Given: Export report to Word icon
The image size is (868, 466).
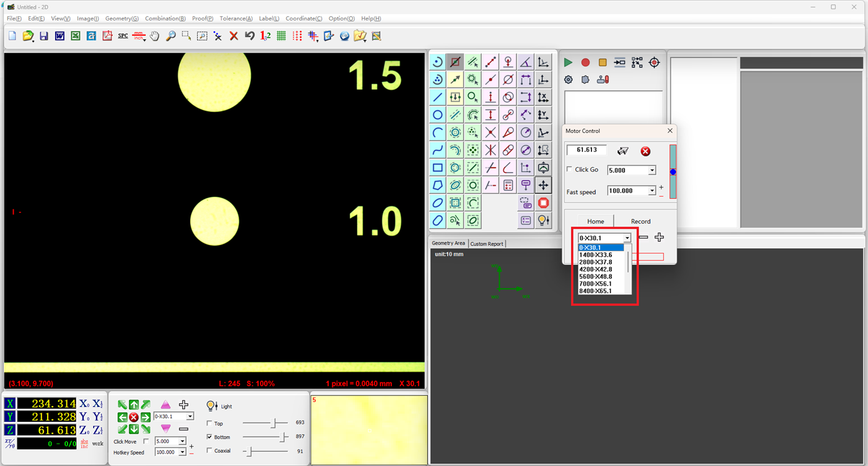Looking at the screenshot, I should (60, 36).
